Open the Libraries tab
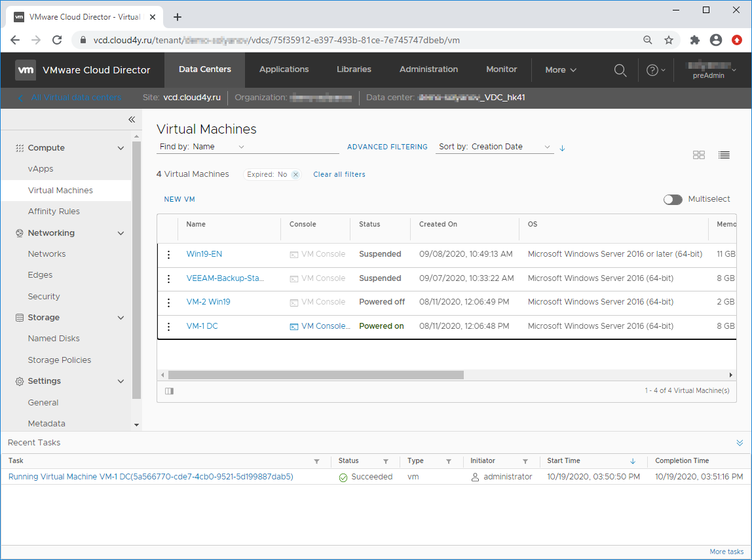752x560 pixels. (x=354, y=69)
